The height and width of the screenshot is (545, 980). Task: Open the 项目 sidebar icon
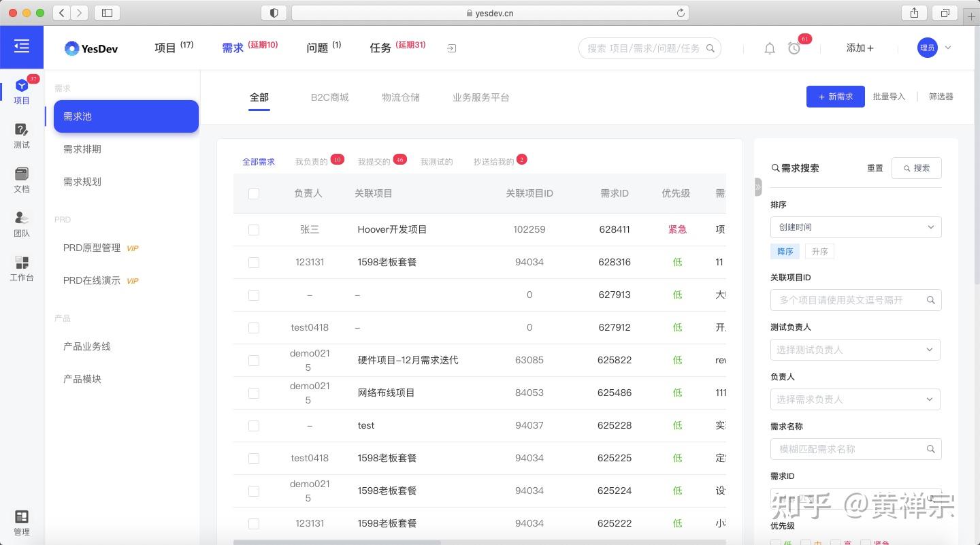click(x=22, y=91)
